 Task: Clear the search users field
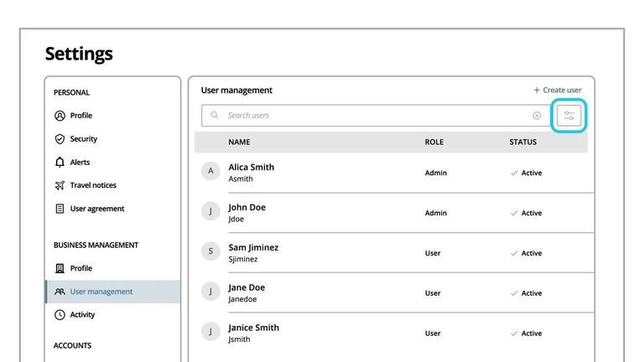[x=537, y=116]
